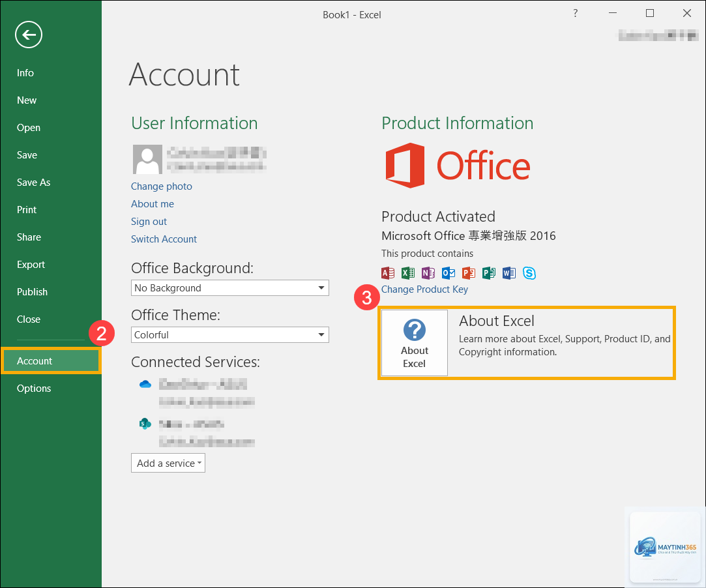Image resolution: width=706 pixels, height=588 pixels.
Task: Click the Outlook app icon
Action: 449,273
